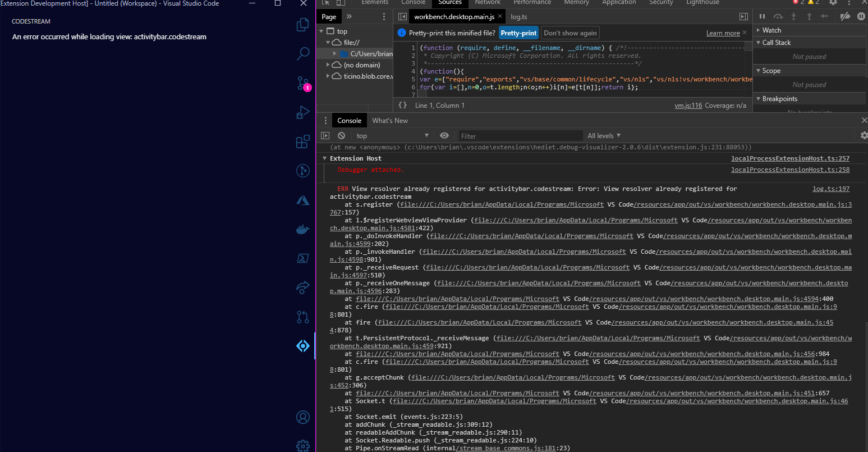
Task: Click the Don't show again button
Action: [570, 33]
